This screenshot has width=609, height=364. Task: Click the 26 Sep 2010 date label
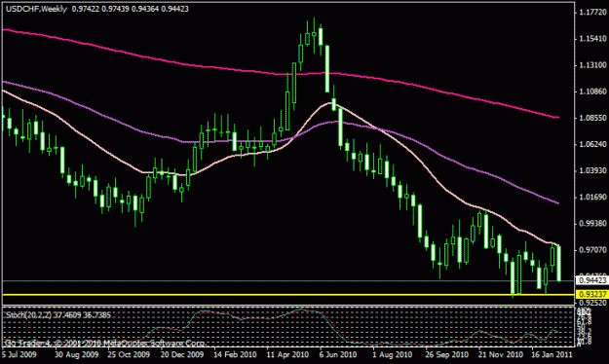click(446, 354)
